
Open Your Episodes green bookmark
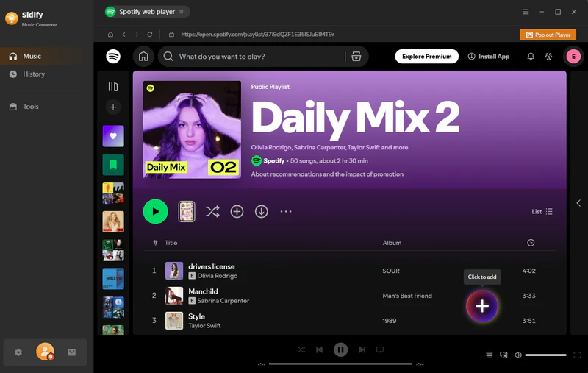(113, 165)
